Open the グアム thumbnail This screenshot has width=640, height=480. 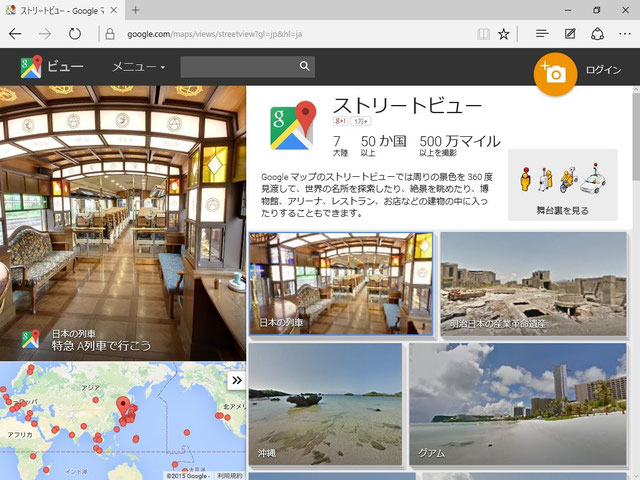(x=518, y=404)
